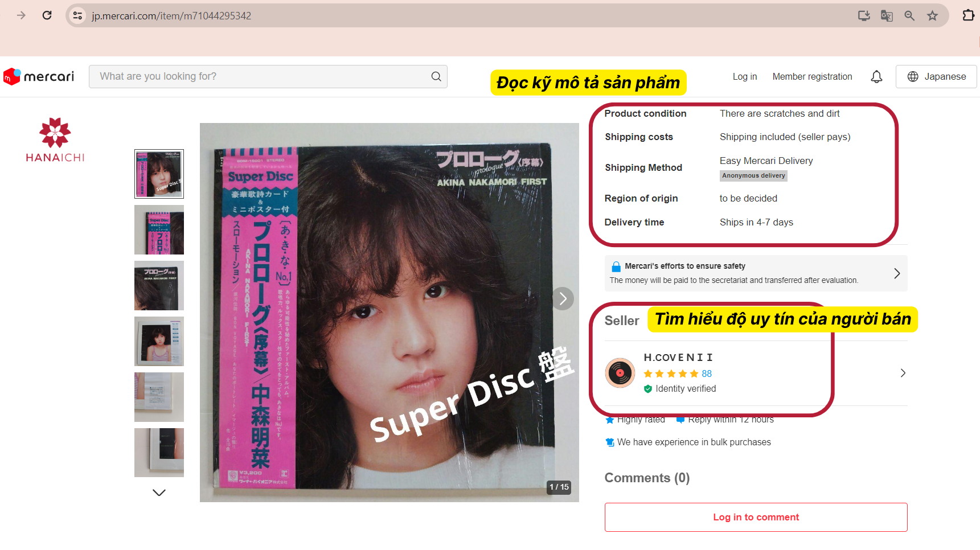Image resolution: width=980 pixels, height=550 pixels.
Task: Open the extensions puzzle icon
Action: (x=968, y=15)
